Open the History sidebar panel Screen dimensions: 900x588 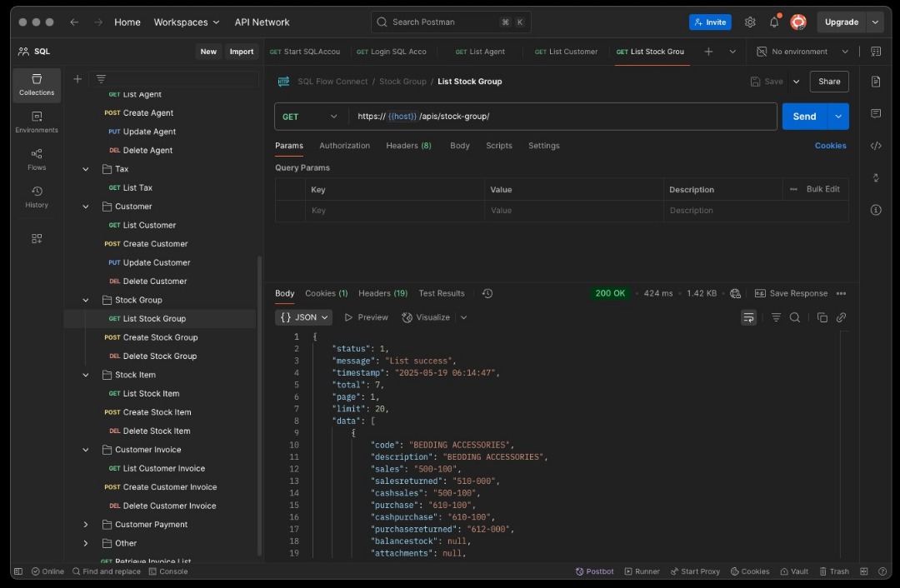[x=37, y=197]
